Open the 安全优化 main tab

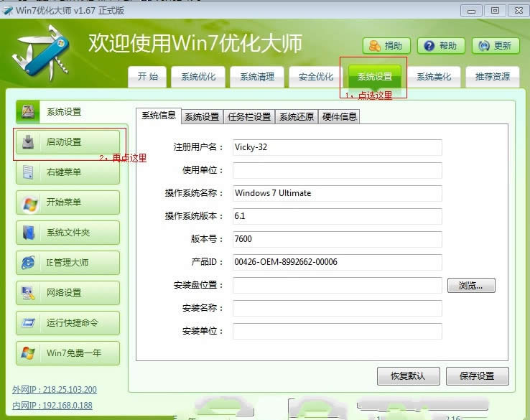click(x=316, y=77)
